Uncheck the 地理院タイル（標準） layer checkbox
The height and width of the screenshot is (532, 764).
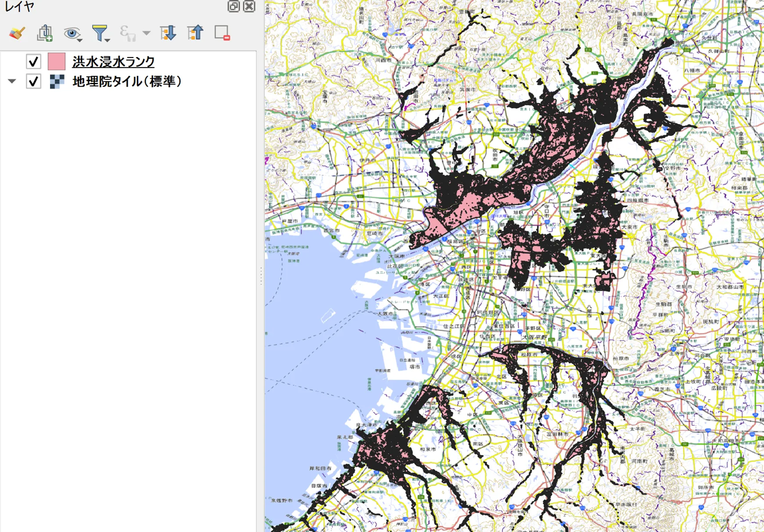(x=34, y=81)
